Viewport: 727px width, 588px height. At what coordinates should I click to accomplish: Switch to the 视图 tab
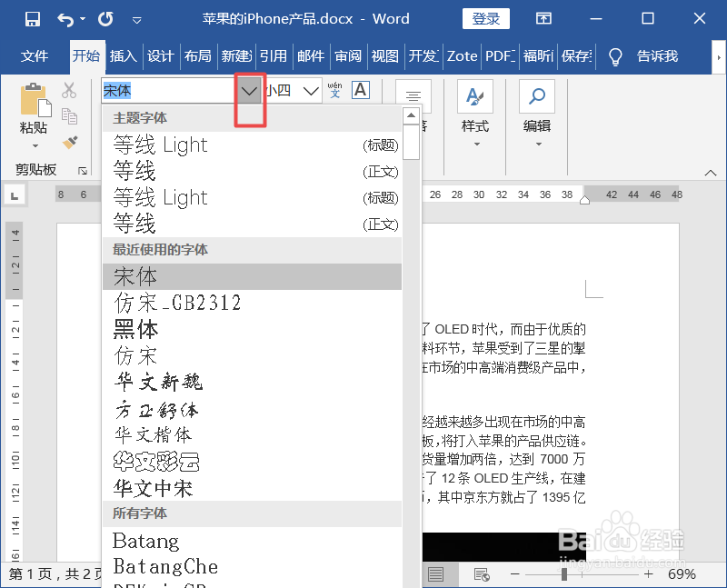point(385,56)
